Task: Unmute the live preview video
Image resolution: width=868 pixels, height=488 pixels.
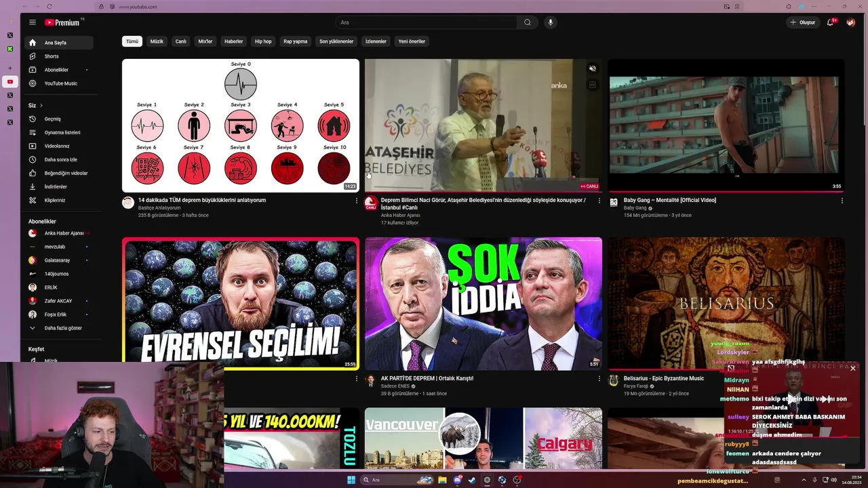Action: 592,68
